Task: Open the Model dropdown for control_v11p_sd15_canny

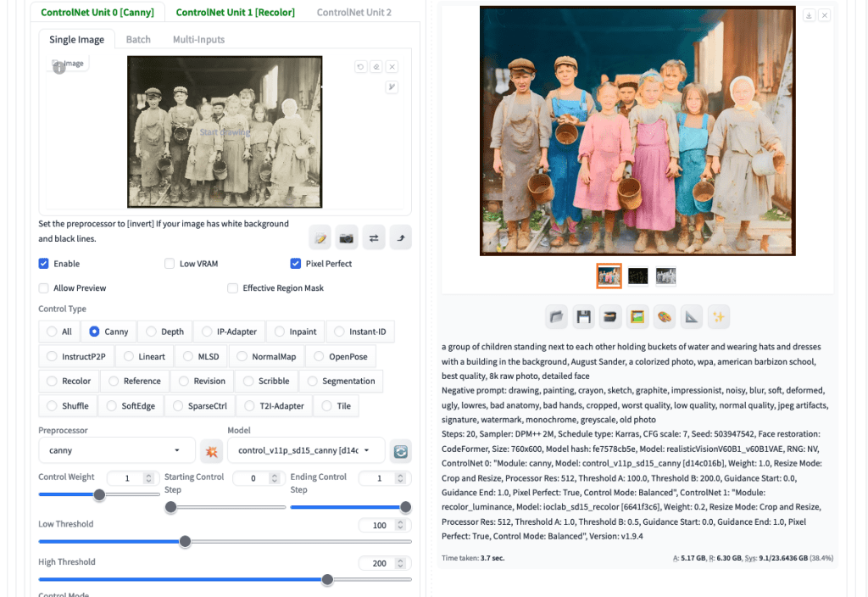Action: tap(305, 450)
